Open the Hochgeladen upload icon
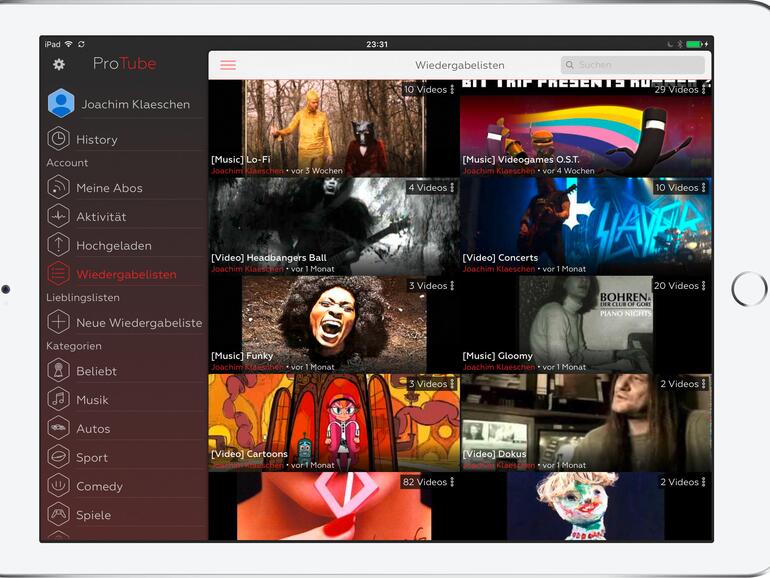 (x=59, y=245)
